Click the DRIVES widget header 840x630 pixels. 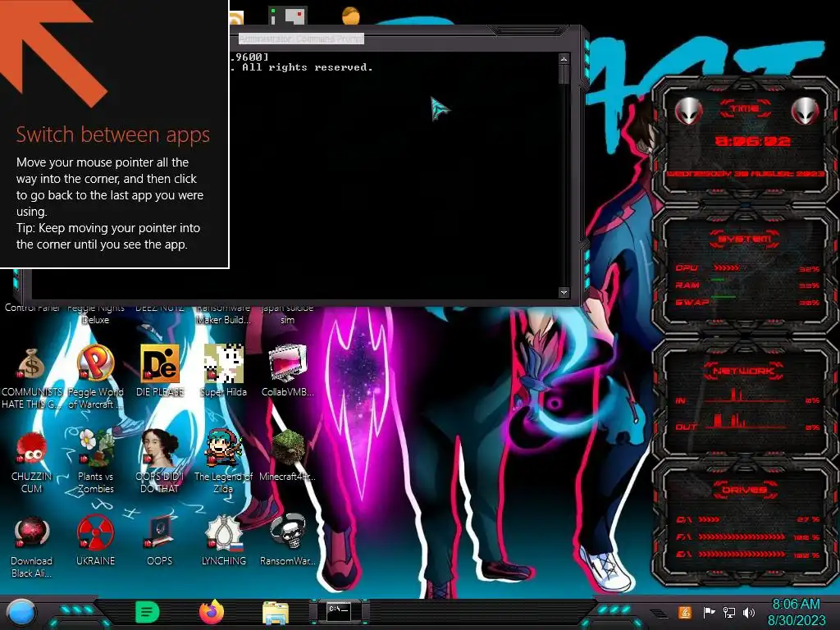(x=744, y=490)
